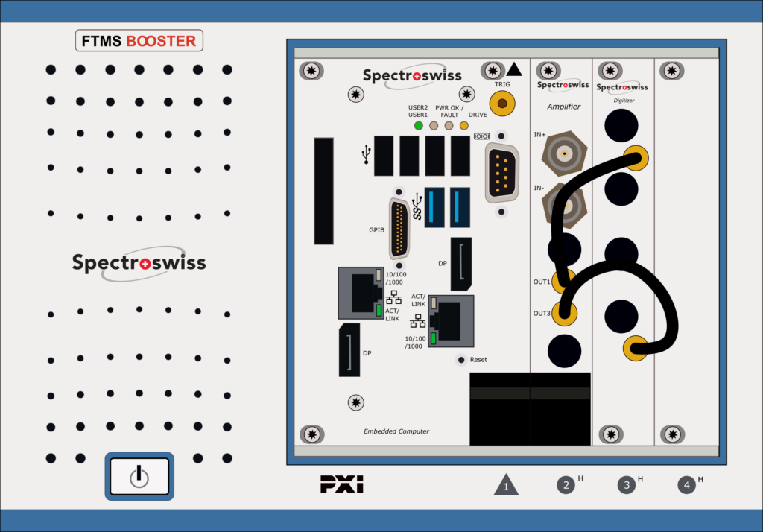Image resolution: width=763 pixels, height=532 pixels.
Task: Click the left blue USB 3.0 port
Action: click(x=434, y=207)
